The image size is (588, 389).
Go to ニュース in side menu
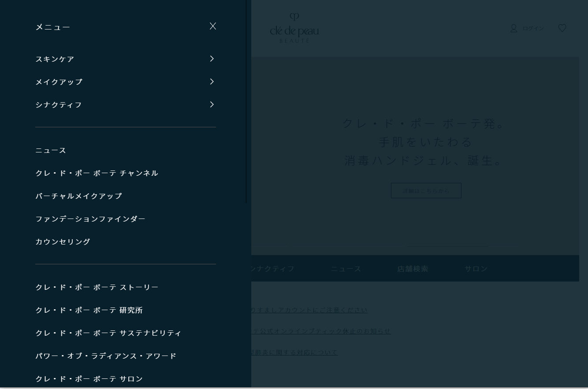51,151
